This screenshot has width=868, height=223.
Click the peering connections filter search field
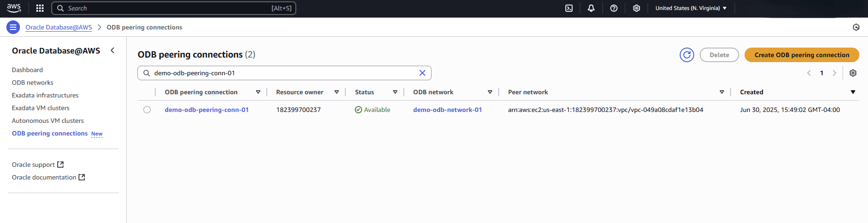tap(284, 73)
